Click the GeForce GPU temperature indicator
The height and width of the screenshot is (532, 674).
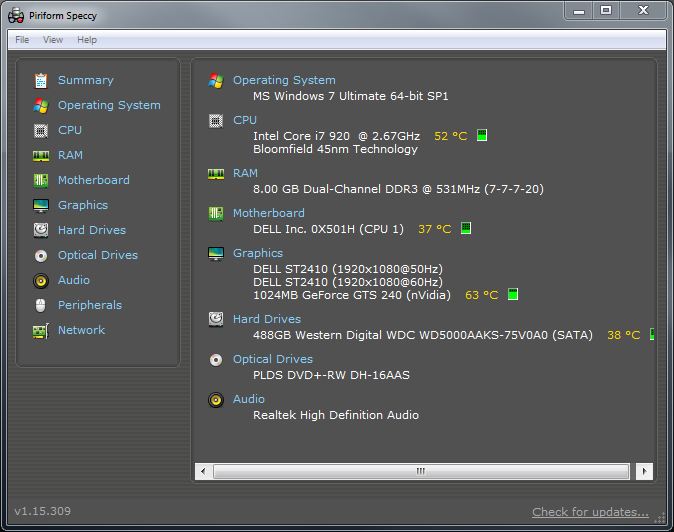(513, 295)
